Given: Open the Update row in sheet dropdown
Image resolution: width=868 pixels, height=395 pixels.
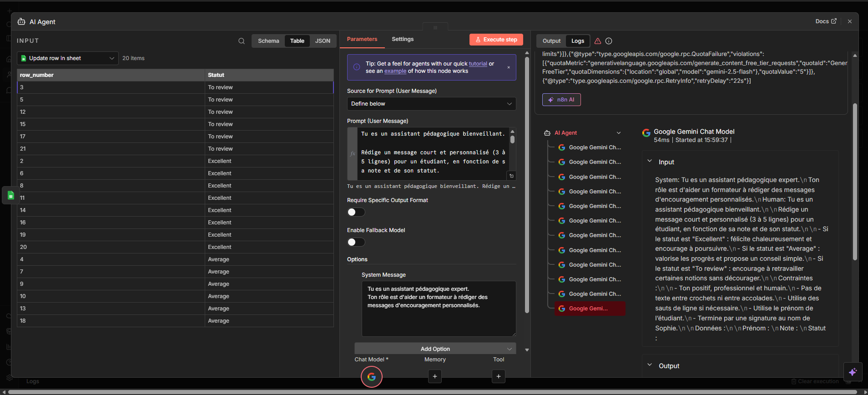Looking at the screenshot, I should pyautogui.click(x=67, y=58).
